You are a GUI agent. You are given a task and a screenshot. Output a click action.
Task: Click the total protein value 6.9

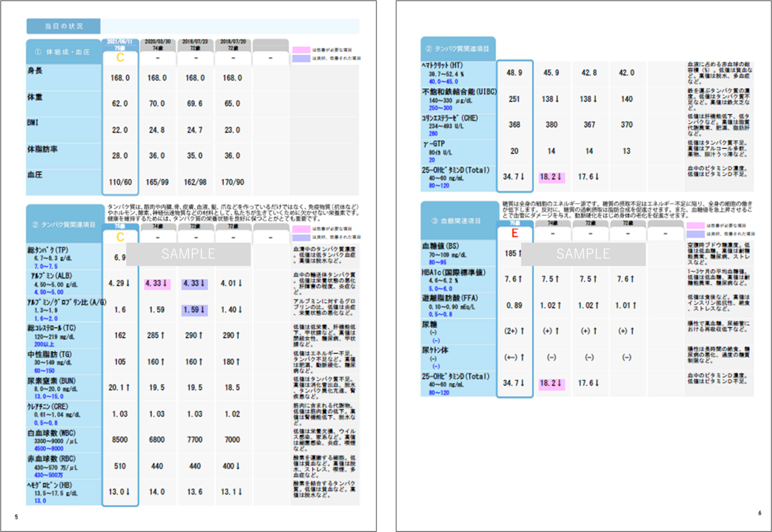tap(120, 258)
